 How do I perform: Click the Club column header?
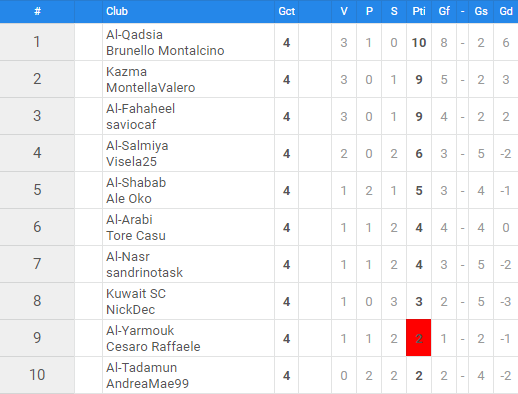[117, 11]
